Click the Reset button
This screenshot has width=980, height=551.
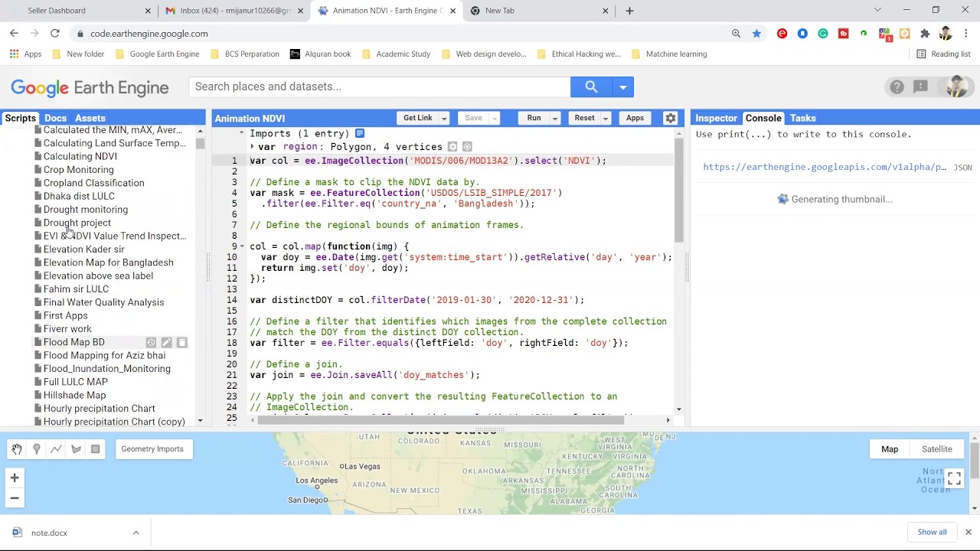584,118
